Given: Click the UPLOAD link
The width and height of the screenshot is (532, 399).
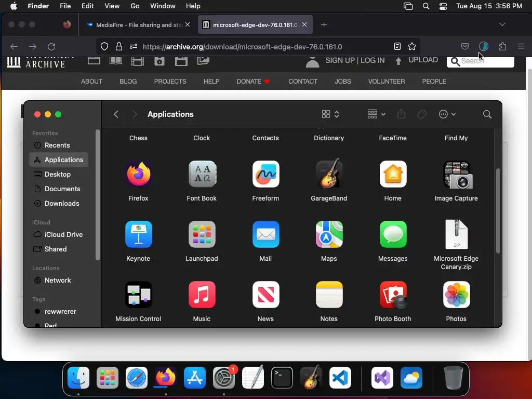Looking at the screenshot, I should (x=423, y=60).
